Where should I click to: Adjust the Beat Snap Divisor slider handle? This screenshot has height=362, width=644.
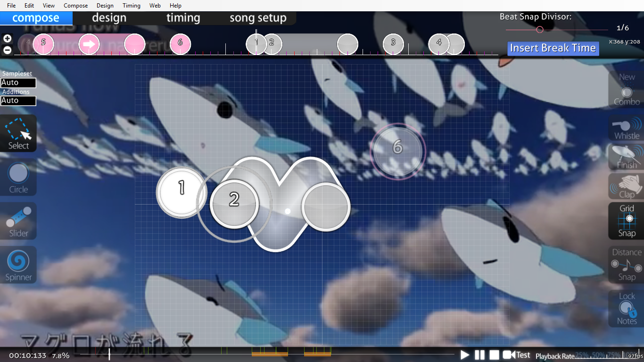coord(540,29)
